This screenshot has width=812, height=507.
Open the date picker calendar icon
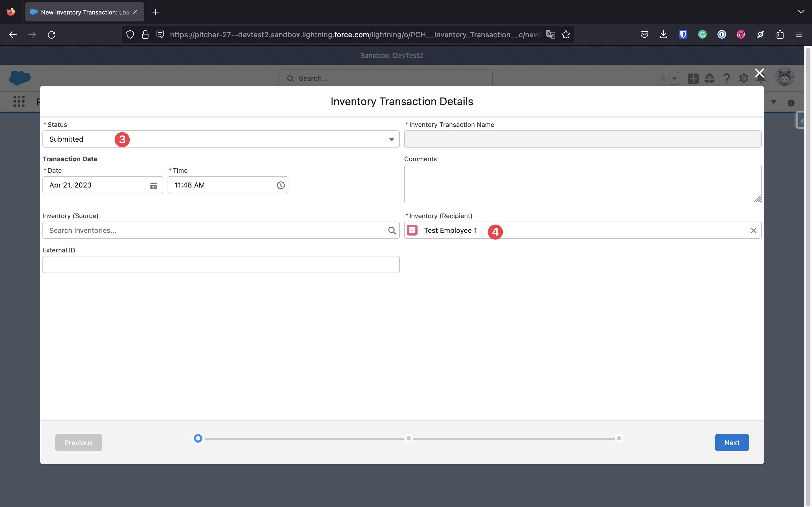153,186
